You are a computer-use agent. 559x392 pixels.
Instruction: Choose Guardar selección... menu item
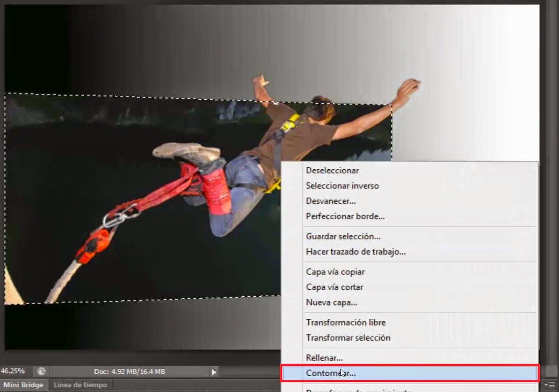click(x=409, y=236)
